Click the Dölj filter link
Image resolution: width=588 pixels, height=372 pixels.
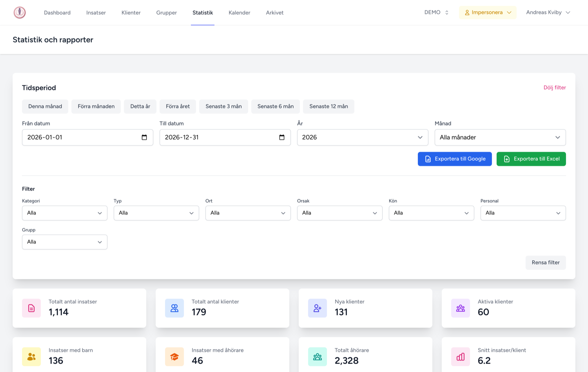point(555,87)
